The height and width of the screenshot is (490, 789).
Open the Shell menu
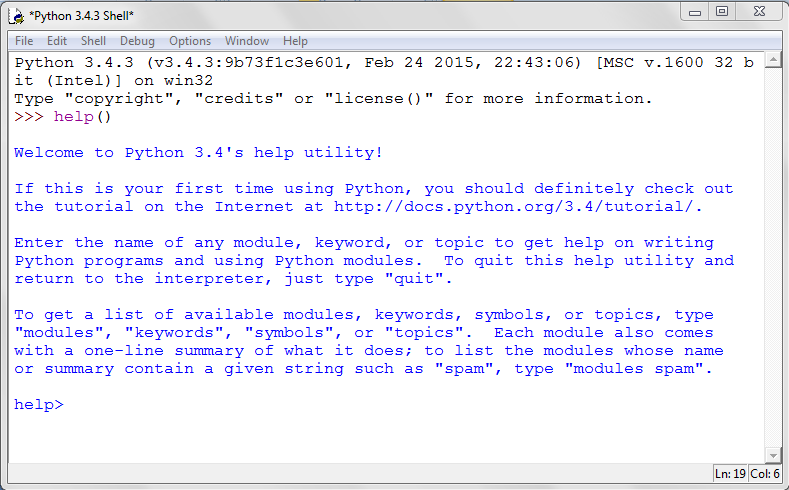93,41
